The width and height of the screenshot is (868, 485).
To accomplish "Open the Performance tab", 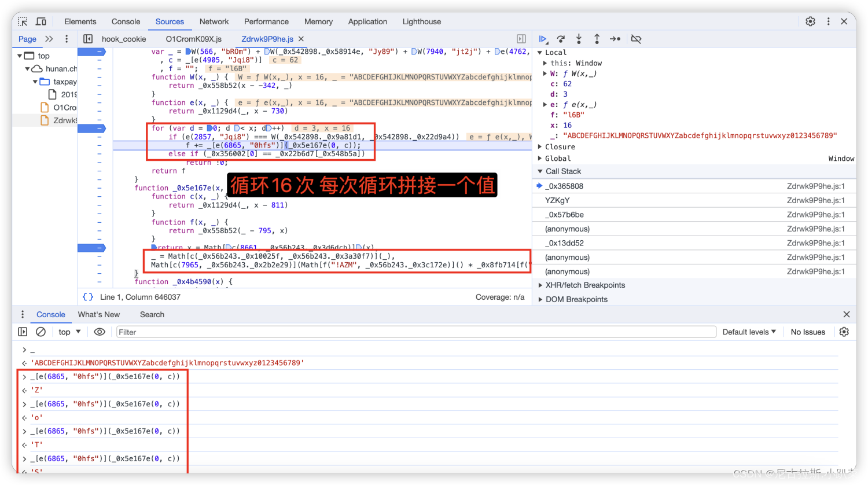I will [266, 21].
